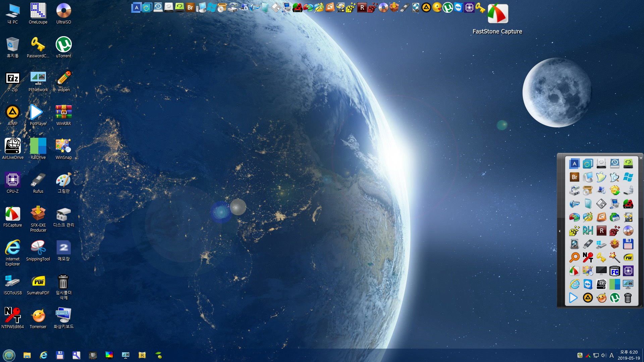Click the gold key icon in the top dock
The height and width of the screenshot is (362, 644).
480,7
